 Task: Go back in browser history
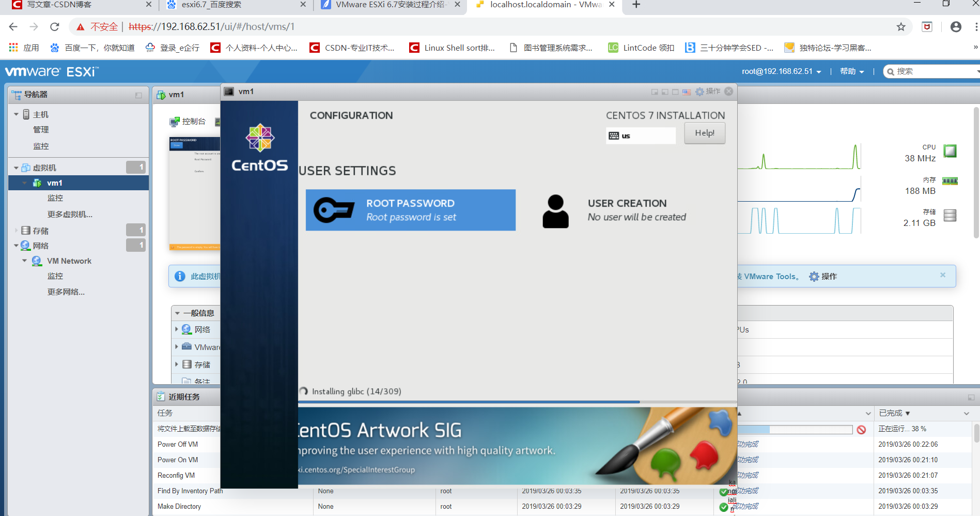(x=13, y=27)
